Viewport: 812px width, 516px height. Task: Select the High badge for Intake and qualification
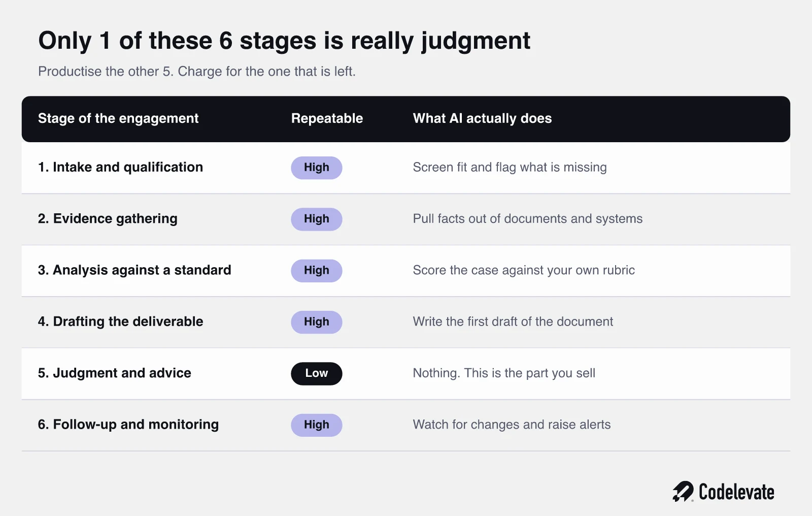pyautogui.click(x=317, y=168)
